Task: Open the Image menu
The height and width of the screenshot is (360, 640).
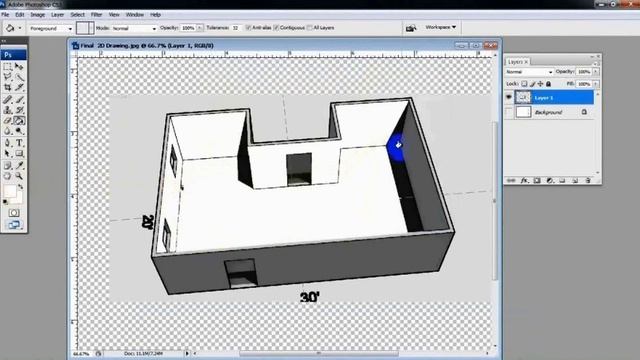Action: 38,15
